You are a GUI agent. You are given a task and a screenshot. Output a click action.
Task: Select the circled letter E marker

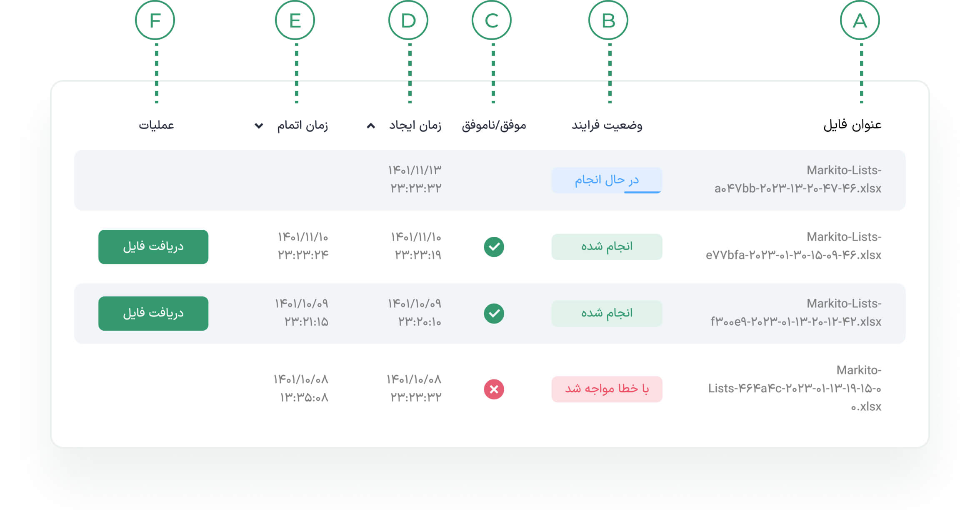click(295, 20)
